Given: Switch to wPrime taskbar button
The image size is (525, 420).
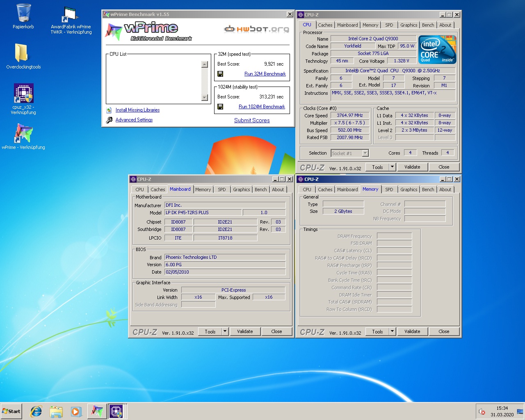Looking at the screenshot, I should pos(97,411).
